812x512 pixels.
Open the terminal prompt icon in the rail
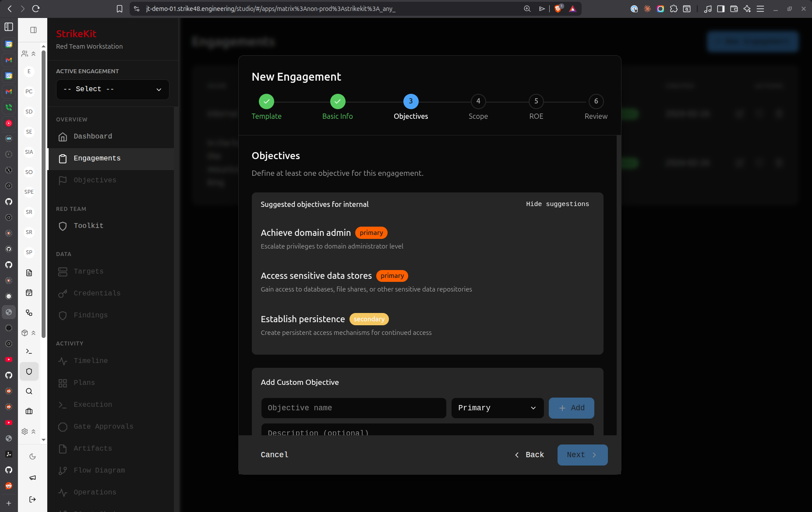coord(29,351)
